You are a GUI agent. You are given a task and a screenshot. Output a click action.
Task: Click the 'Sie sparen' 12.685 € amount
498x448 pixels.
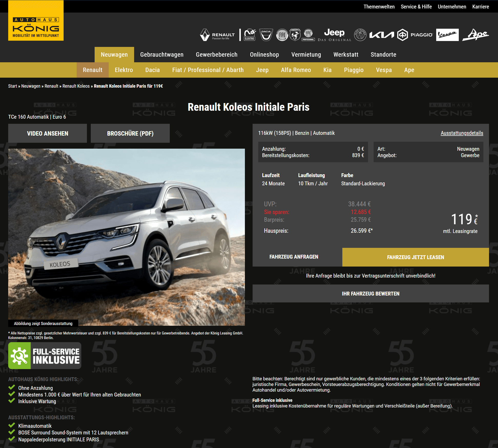(x=361, y=212)
